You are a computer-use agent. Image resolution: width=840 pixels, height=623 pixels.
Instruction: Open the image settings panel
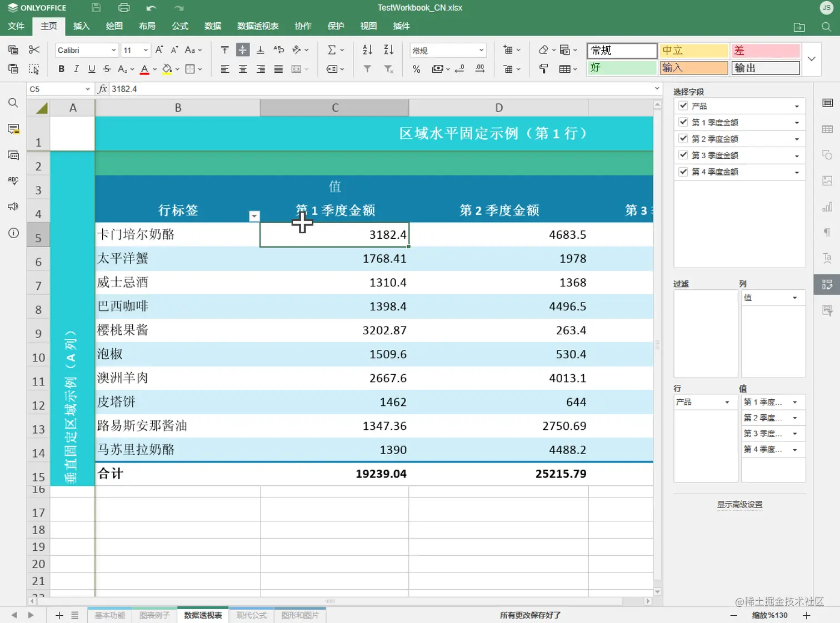pos(827,180)
